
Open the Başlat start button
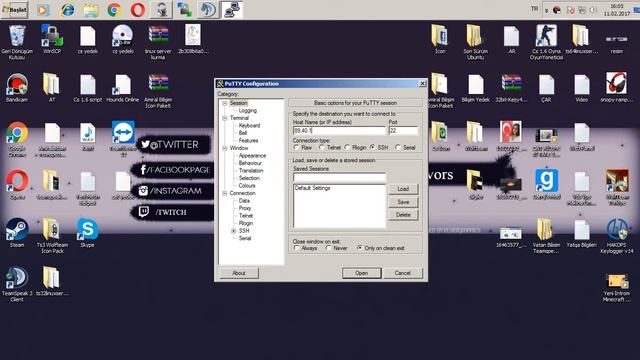pos(15,9)
